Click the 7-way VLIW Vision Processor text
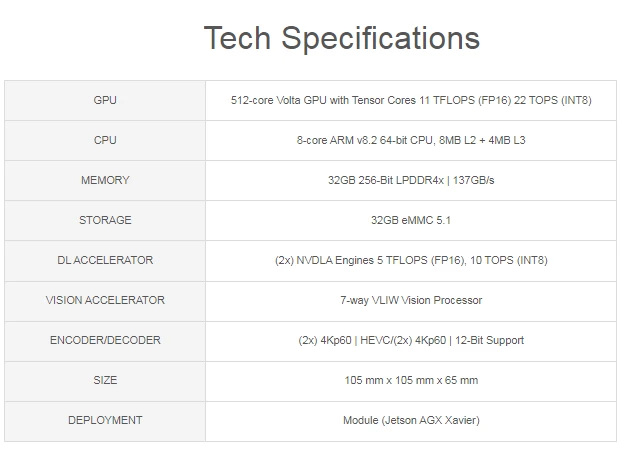The height and width of the screenshot is (471, 630). tap(411, 300)
